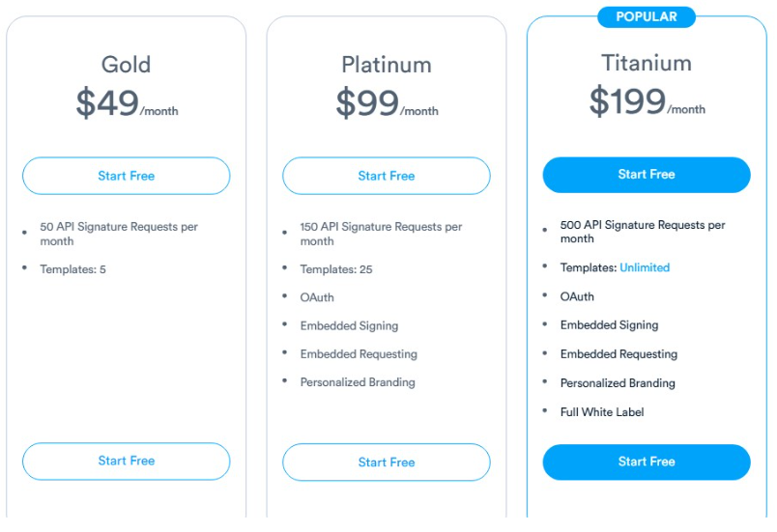Click Platinum's Start Free button under the price
Viewport: 777px width, 532px height.
point(386,176)
